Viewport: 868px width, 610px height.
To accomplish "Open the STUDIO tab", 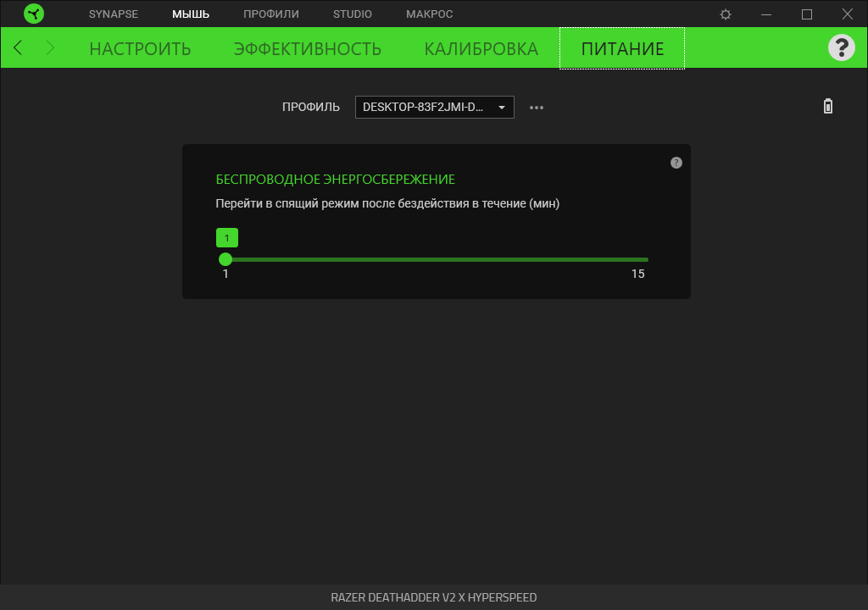I will 352,14.
